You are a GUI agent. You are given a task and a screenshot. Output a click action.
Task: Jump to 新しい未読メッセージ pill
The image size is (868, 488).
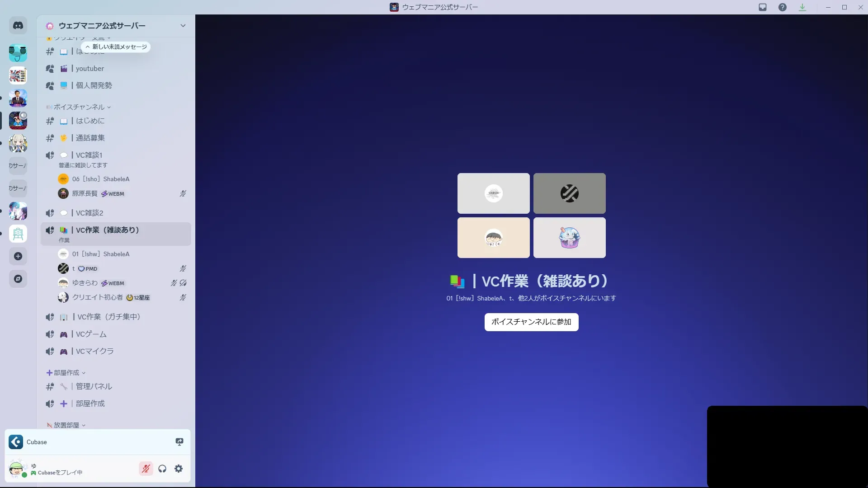pyautogui.click(x=116, y=47)
